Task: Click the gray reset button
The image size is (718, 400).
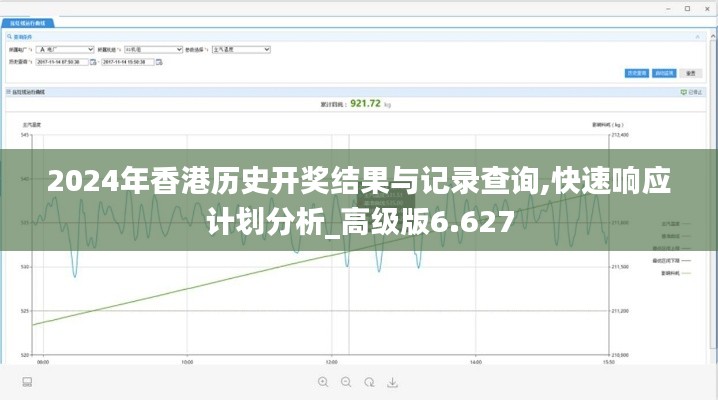Action: pyautogui.click(x=689, y=73)
